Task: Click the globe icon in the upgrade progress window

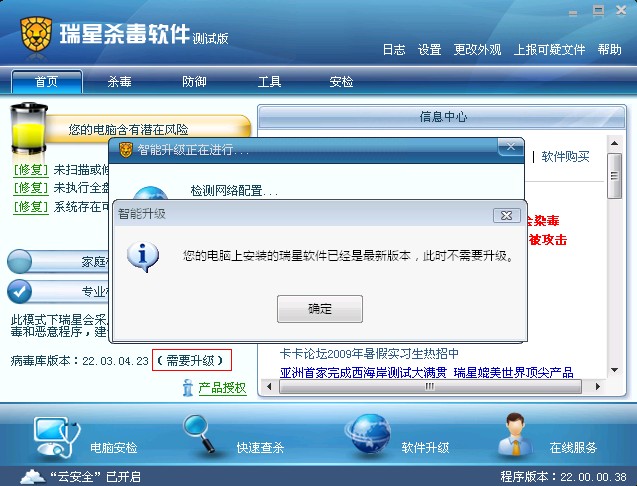Action: click(150, 193)
